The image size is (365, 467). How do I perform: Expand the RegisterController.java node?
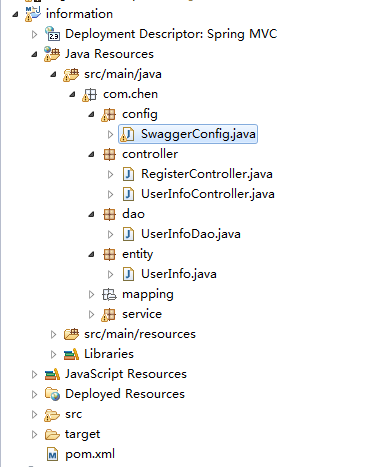[110, 174]
